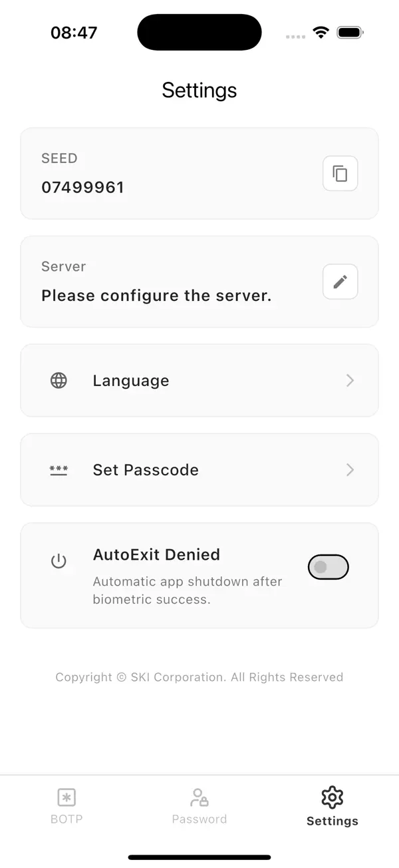Switch to the BOTP tab
Screen dimensions: 399x868
[x=66, y=805]
